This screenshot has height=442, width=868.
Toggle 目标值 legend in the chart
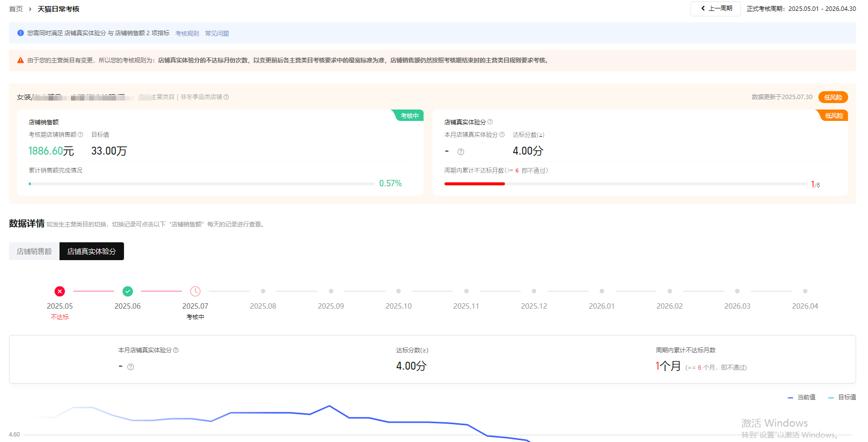click(x=842, y=397)
